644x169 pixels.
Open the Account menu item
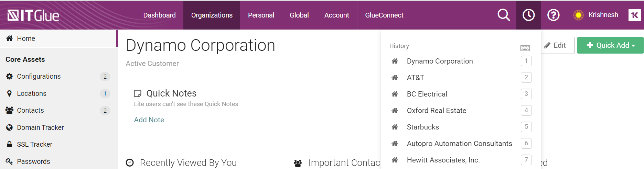point(336,15)
